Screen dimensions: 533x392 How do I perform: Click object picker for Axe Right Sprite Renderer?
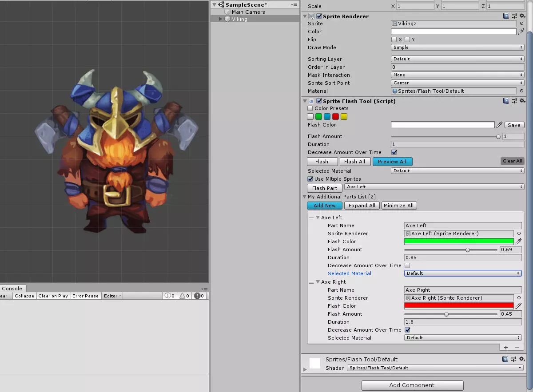(x=519, y=298)
